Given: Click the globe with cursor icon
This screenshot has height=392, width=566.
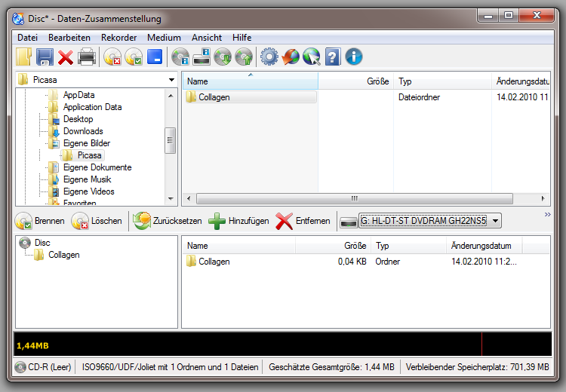Looking at the screenshot, I should click(x=311, y=57).
